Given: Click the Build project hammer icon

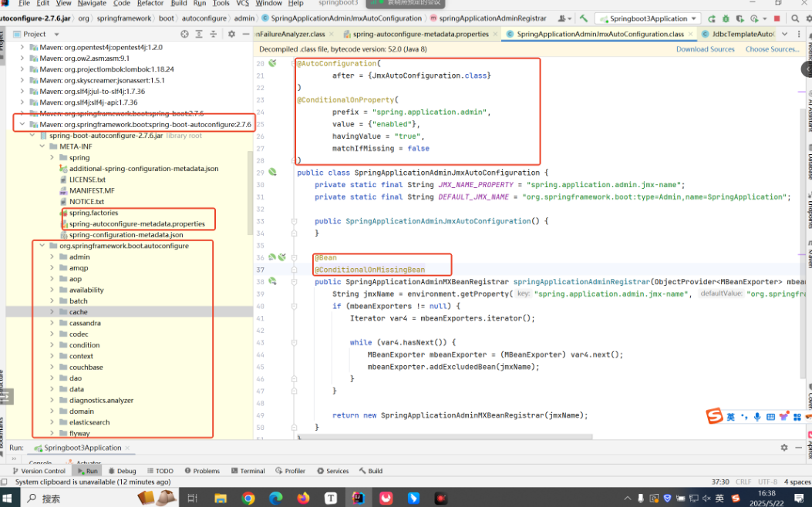Looking at the screenshot, I should 584,18.
